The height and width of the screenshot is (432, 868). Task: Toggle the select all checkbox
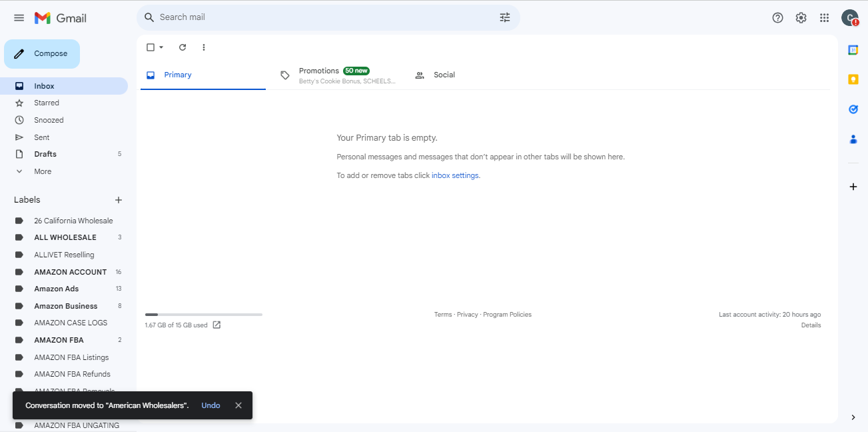151,47
